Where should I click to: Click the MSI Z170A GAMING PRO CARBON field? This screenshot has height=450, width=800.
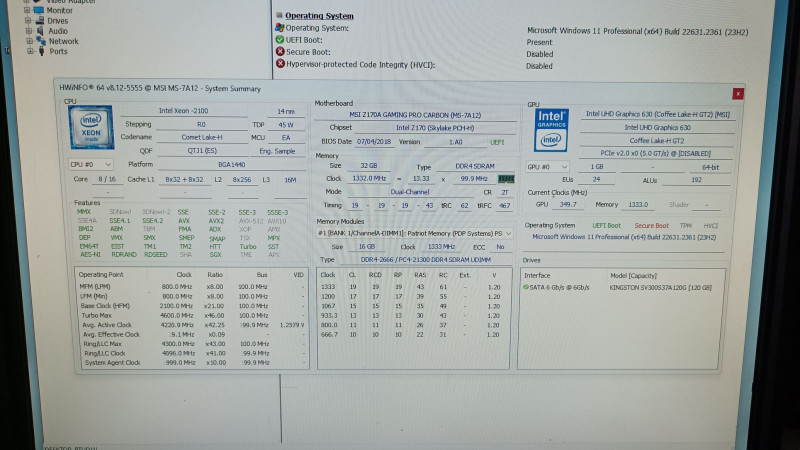pyautogui.click(x=415, y=115)
